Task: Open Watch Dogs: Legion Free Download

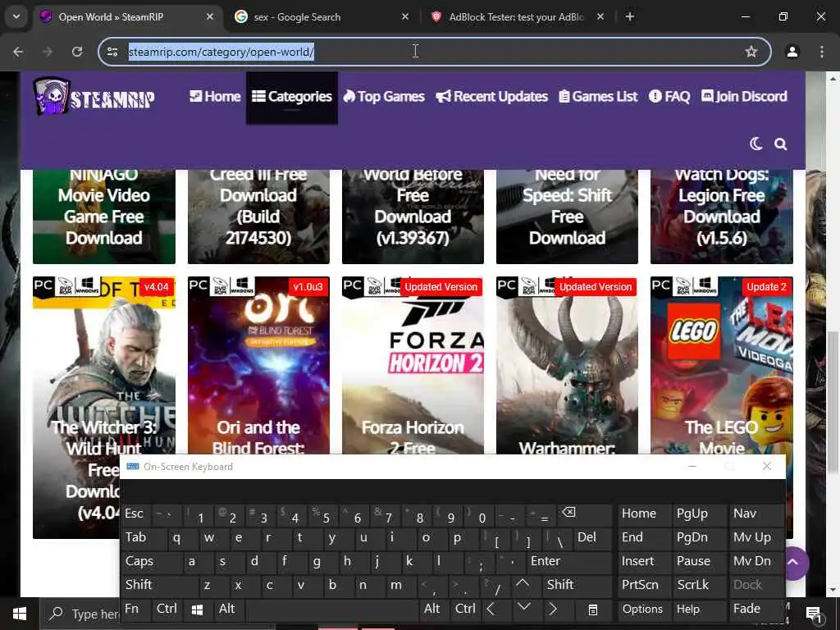Action: pos(722,217)
